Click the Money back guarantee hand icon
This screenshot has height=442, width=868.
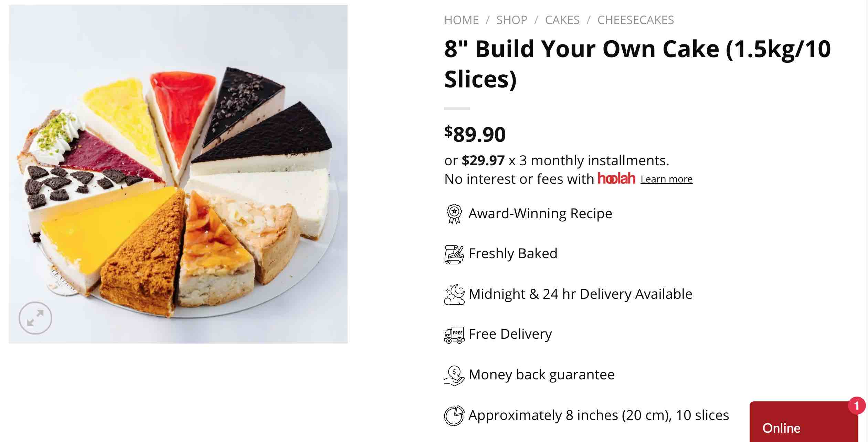(454, 376)
